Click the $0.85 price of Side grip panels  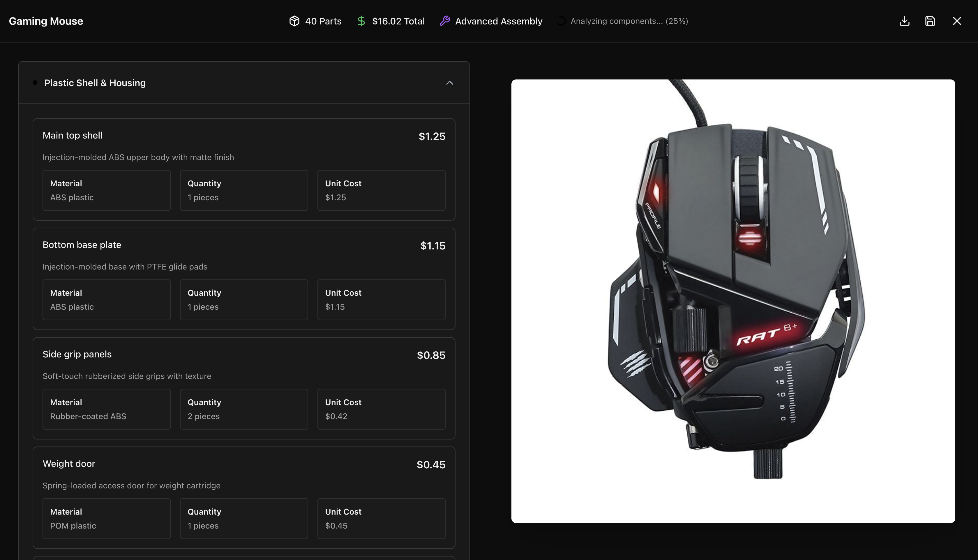point(431,355)
